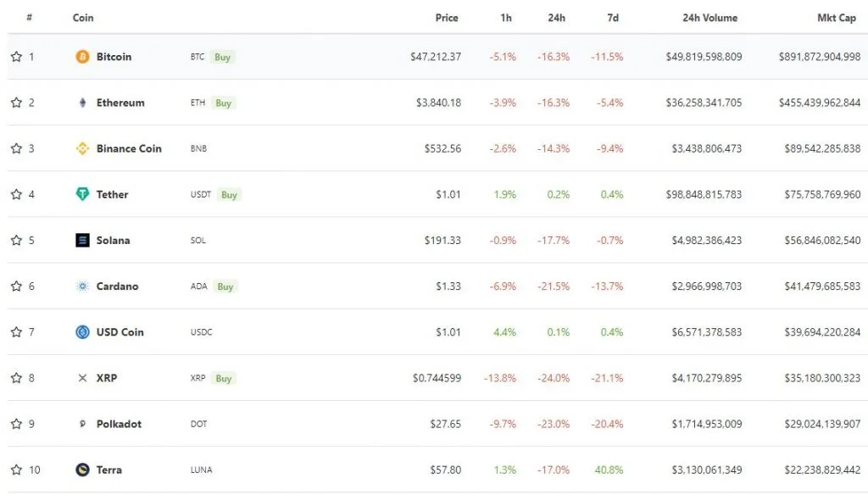Screen dimensions: 868x495
Task: Click the Ethereum diamond logo icon
Action: (x=82, y=103)
